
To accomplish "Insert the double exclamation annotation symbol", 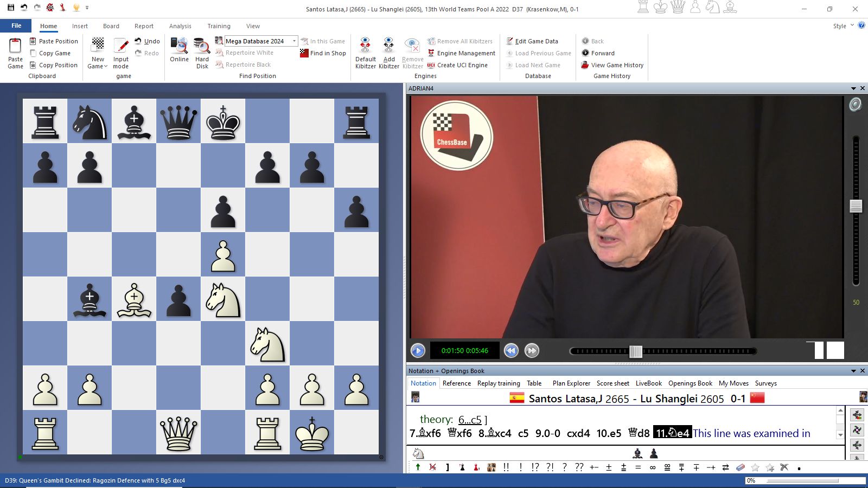I will pos(506,467).
